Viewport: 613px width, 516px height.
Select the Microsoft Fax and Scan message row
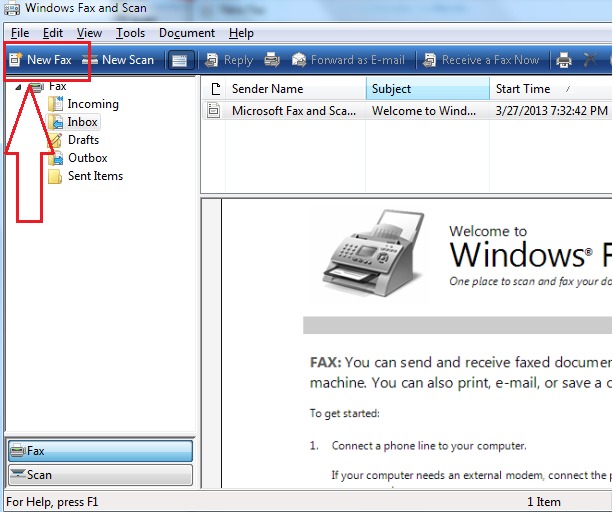[x=407, y=111]
